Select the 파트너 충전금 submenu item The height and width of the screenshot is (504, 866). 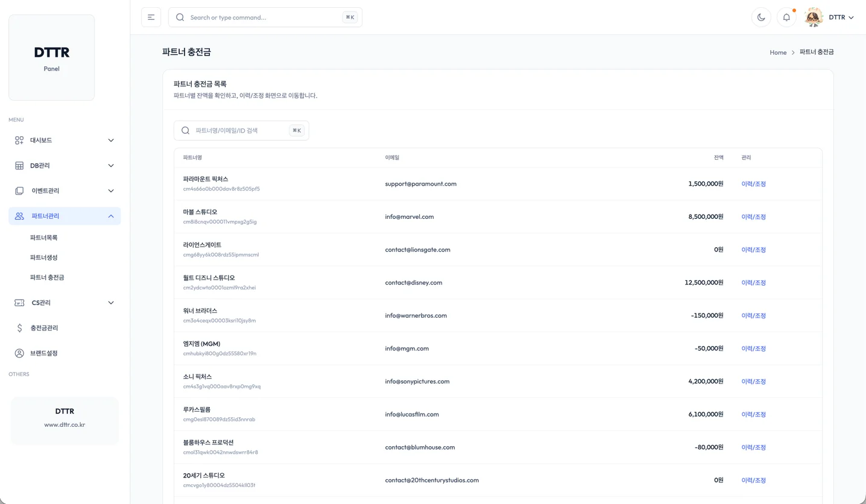(47, 277)
